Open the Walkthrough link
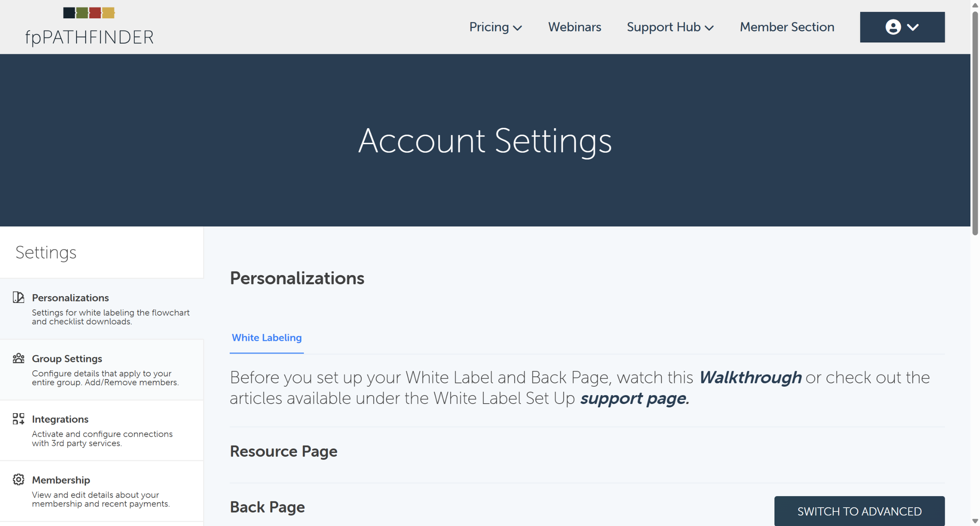 click(x=750, y=378)
